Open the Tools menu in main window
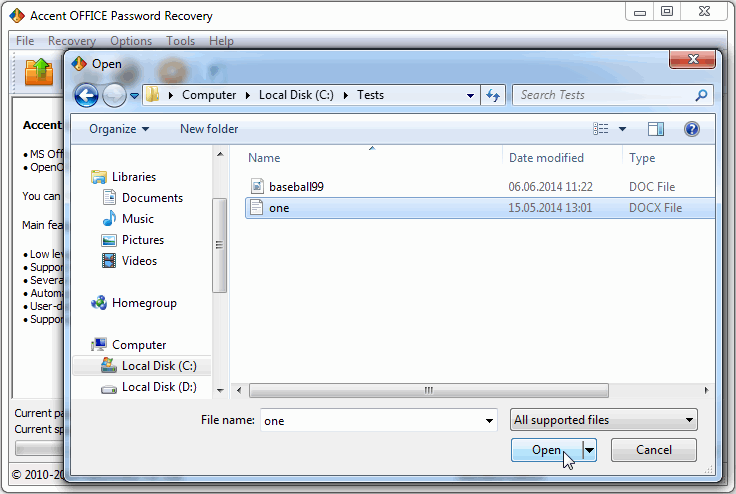 click(x=180, y=41)
